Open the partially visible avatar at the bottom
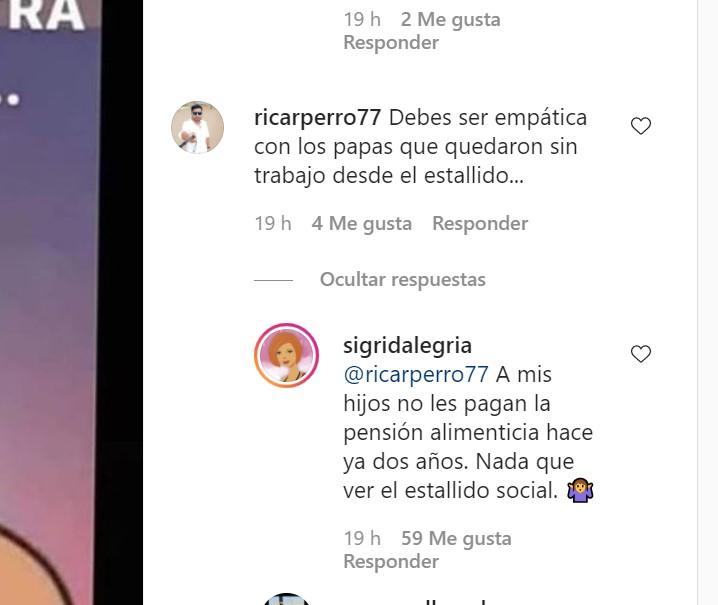This screenshot has height=605, width=718. (x=287, y=599)
